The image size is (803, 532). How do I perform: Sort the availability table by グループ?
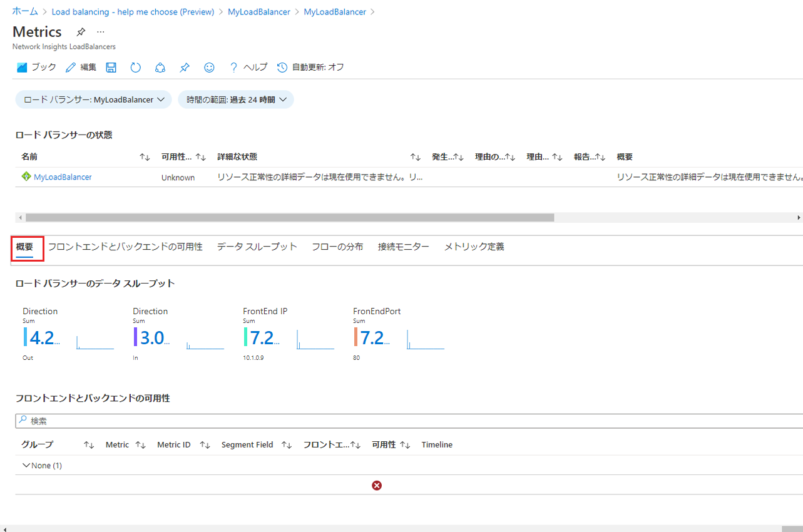pyautogui.click(x=89, y=445)
